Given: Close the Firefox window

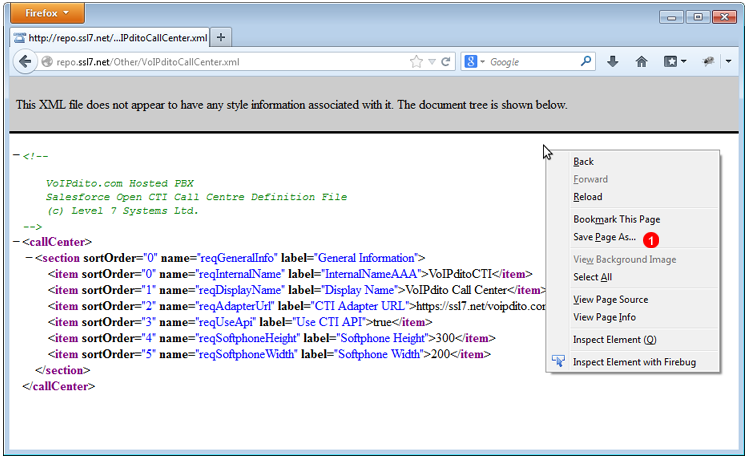Looking at the screenshot, I should (x=725, y=17).
